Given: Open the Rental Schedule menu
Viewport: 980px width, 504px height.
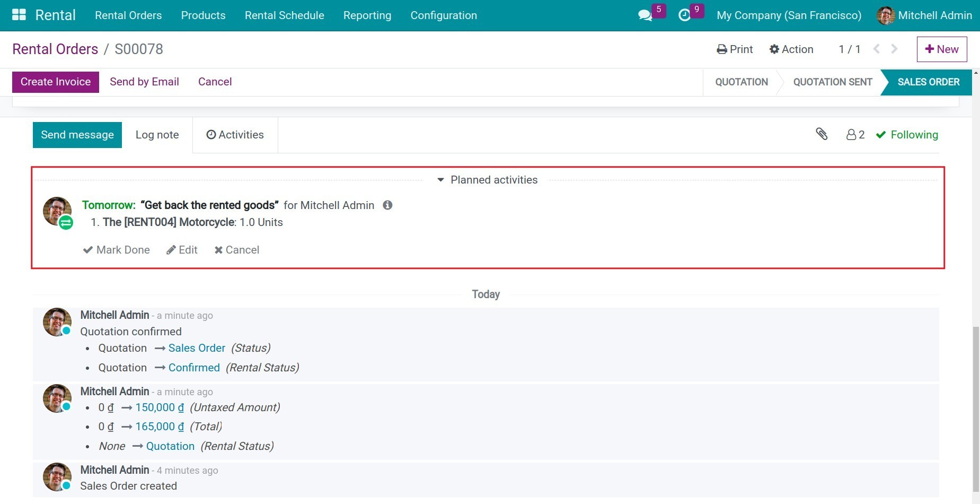Looking at the screenshot, I should 284,15.
